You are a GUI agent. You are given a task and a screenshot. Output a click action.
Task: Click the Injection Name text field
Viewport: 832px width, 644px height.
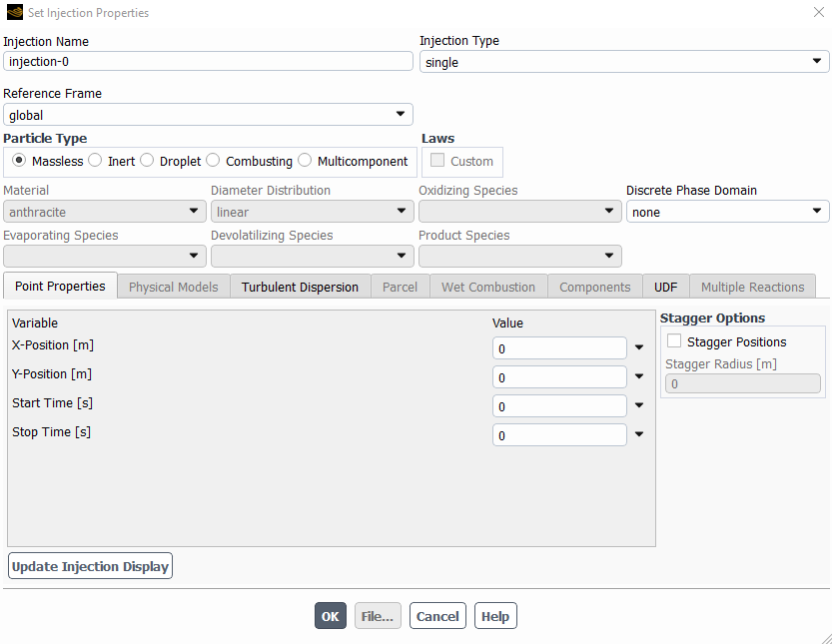pyautogui.click(x=208, y=62)
